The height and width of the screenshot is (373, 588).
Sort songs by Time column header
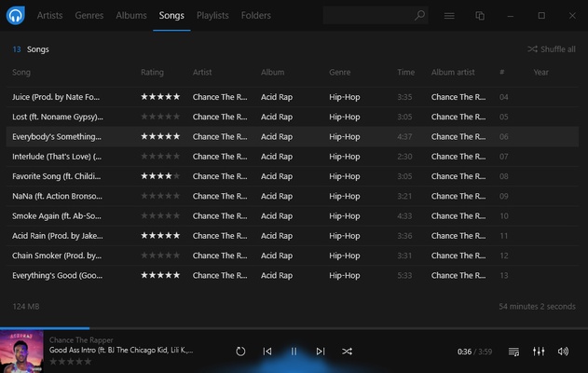click(405, 72)
